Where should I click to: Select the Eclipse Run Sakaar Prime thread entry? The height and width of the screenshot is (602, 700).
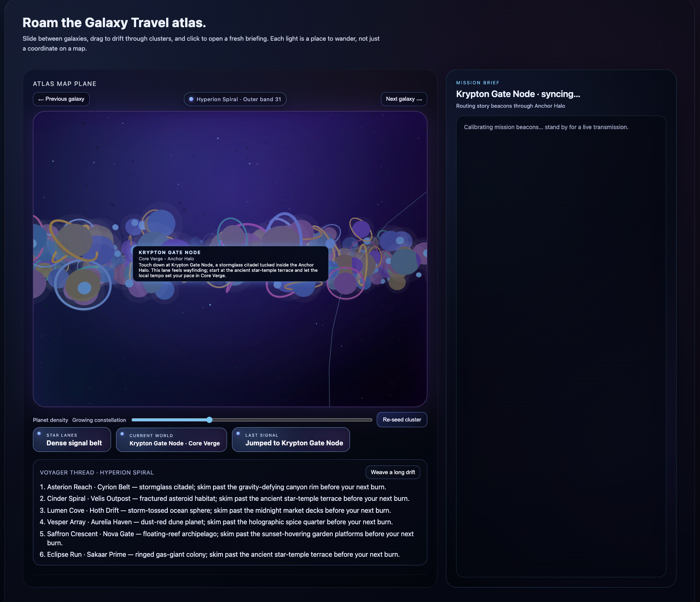tap(223, 554)
